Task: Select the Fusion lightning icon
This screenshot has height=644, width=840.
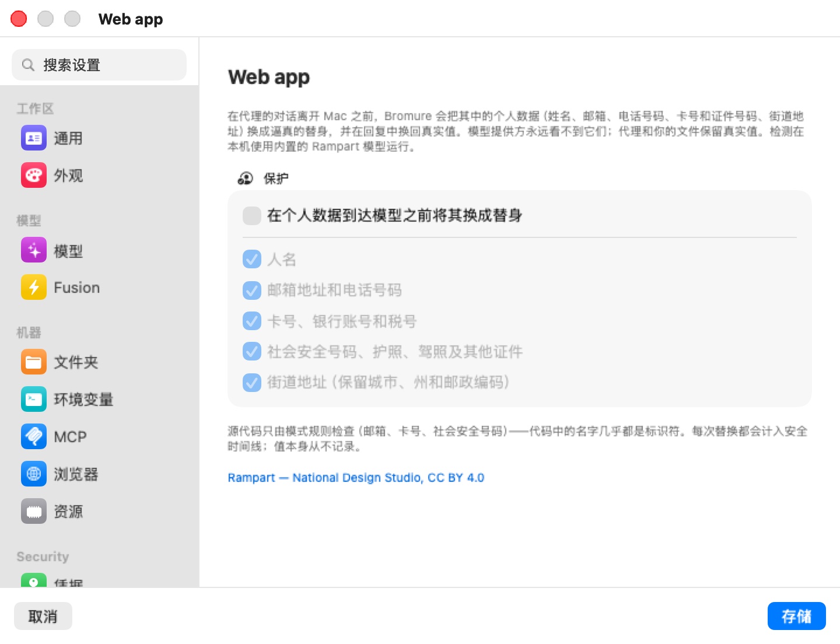Action: tap(34, 288)
